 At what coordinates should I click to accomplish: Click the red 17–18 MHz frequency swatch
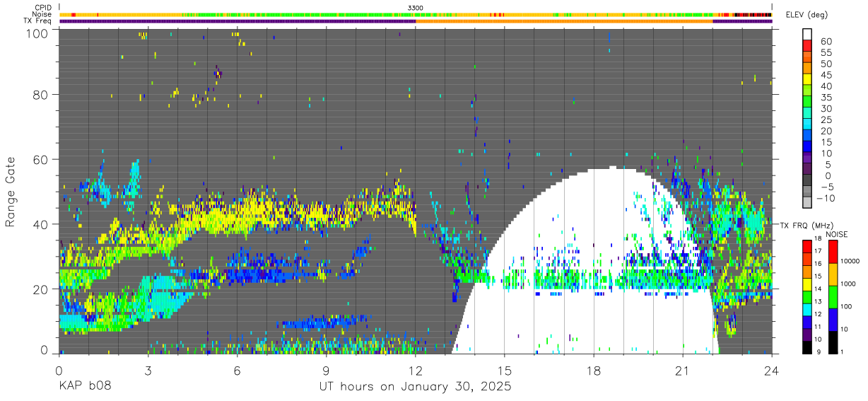tap(807, 245)
